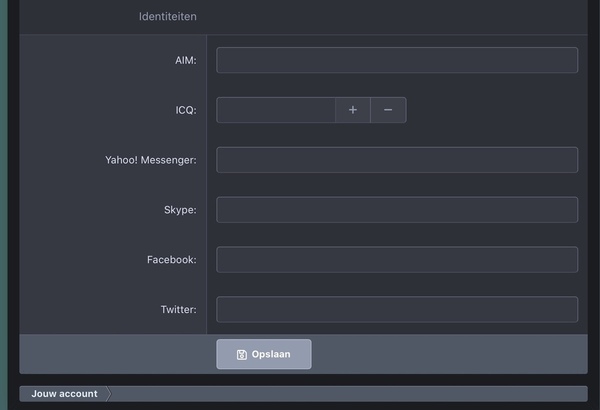Click the Facebook: field label
Viewport: 600px width, 410px height.
(x=171, y=260)
